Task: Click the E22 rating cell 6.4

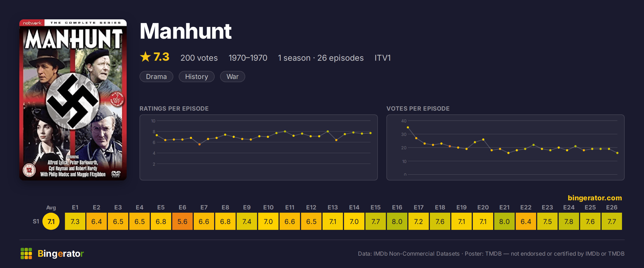Action: (x=526, y=221)
